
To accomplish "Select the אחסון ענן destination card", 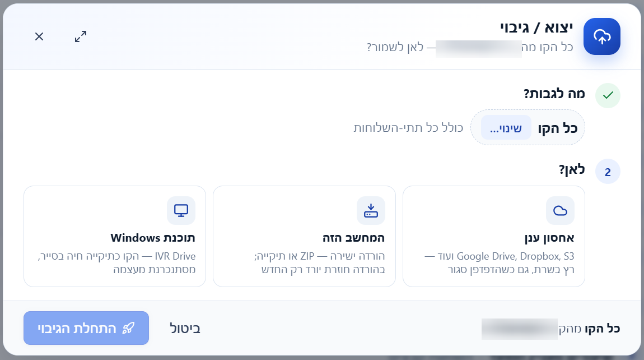I will pyautogui.click(x=494, y=236).
